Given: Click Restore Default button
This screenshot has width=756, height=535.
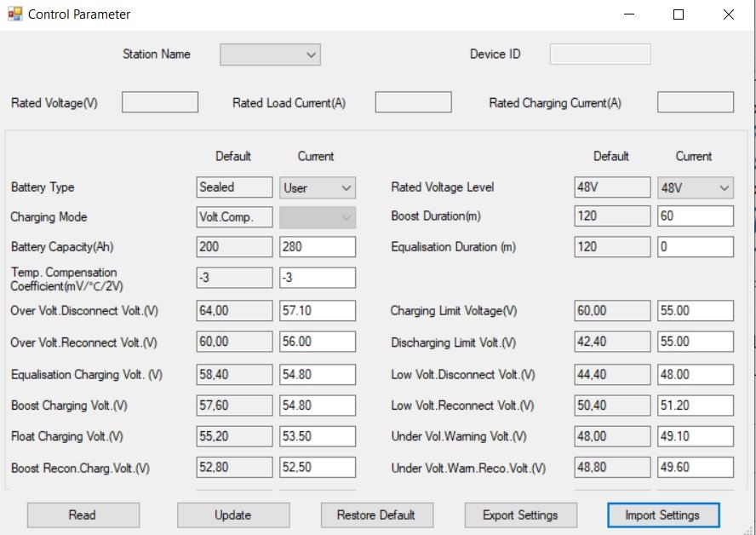Looking at the screenshot, I should coord(376,515).
